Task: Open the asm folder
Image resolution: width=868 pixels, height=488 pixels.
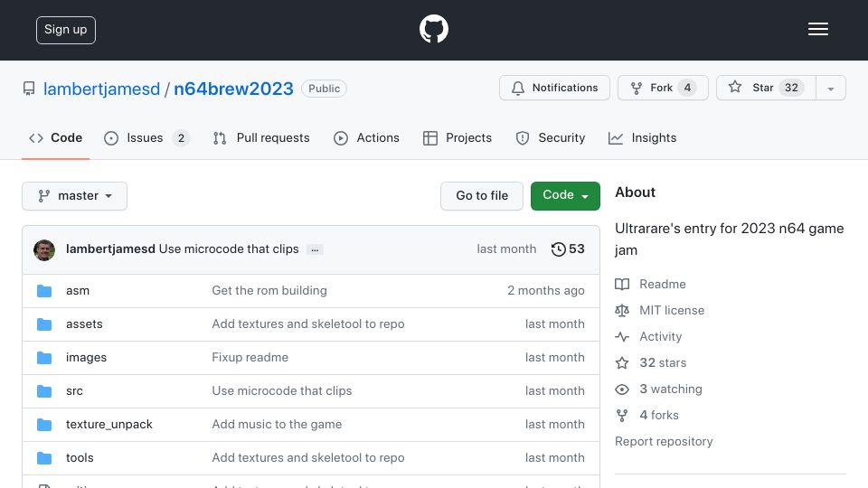Action: click(x=78, y=290)
